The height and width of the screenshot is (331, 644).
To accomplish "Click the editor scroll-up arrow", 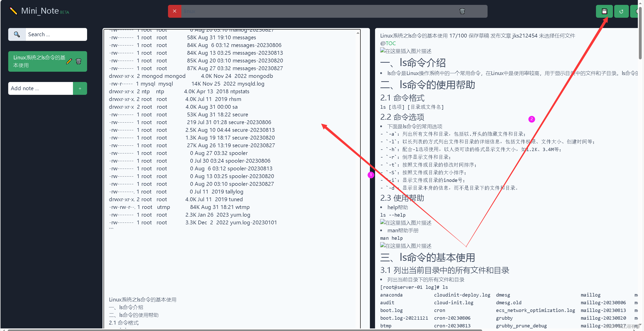I will point(358,33).
